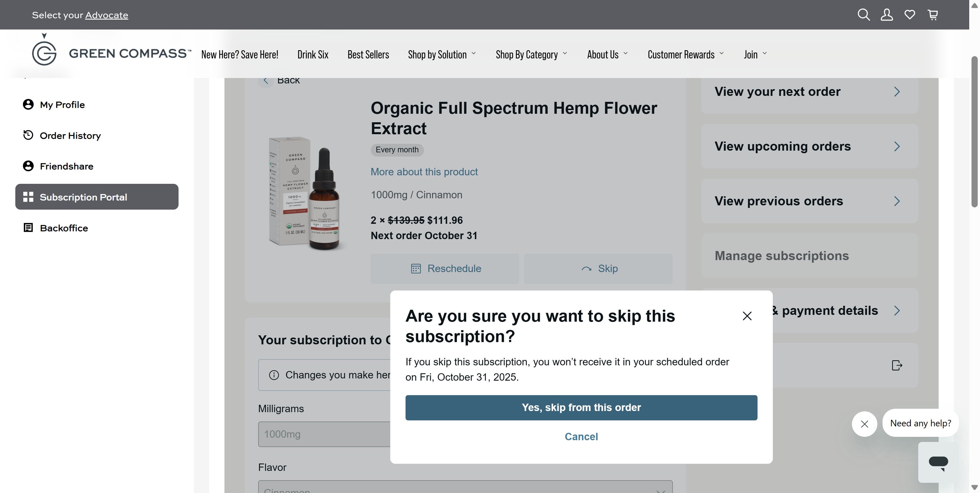Open New Here? Save Here! page
This screenshot has width=980, height=493.
(x=240, y=54)
